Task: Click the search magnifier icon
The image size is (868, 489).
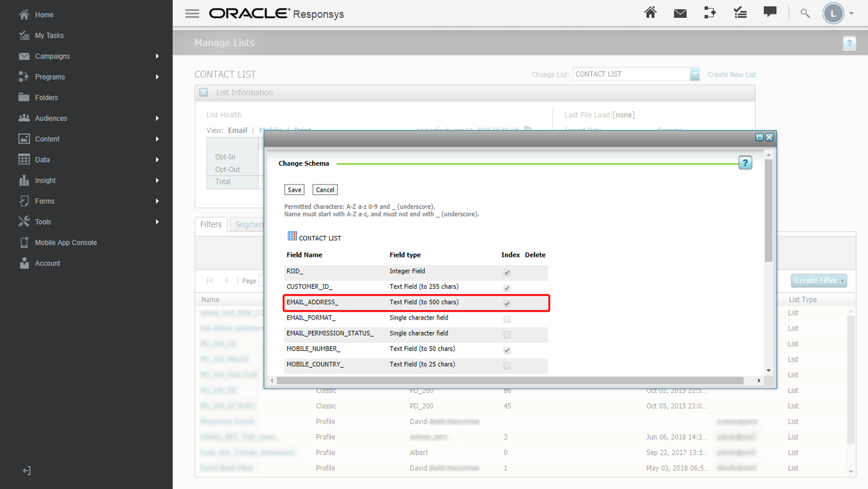Action: coord(805,13)
